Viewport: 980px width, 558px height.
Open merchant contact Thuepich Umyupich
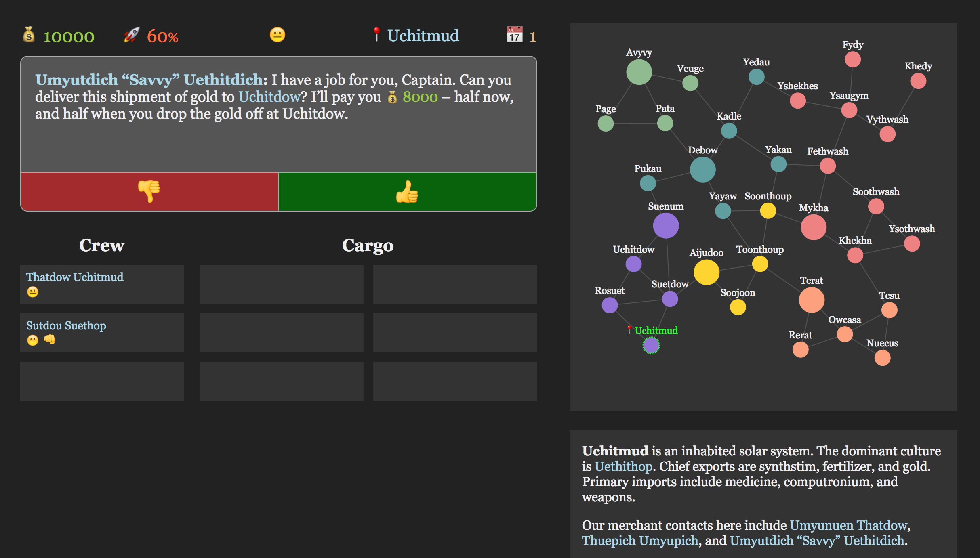coord(639,541)
